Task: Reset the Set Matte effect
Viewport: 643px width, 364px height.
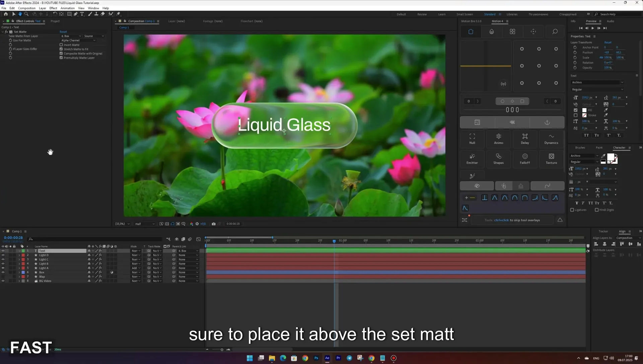Action: 63,32
